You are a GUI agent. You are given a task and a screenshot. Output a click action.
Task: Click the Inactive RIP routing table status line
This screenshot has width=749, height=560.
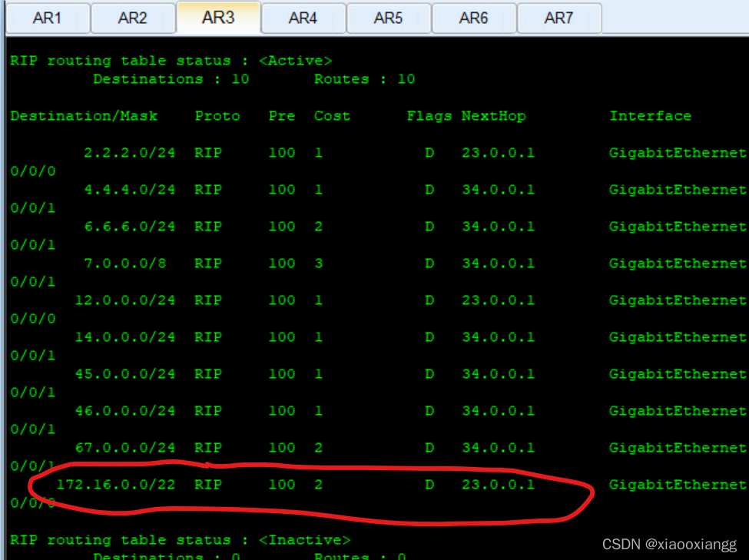point(180,540)
